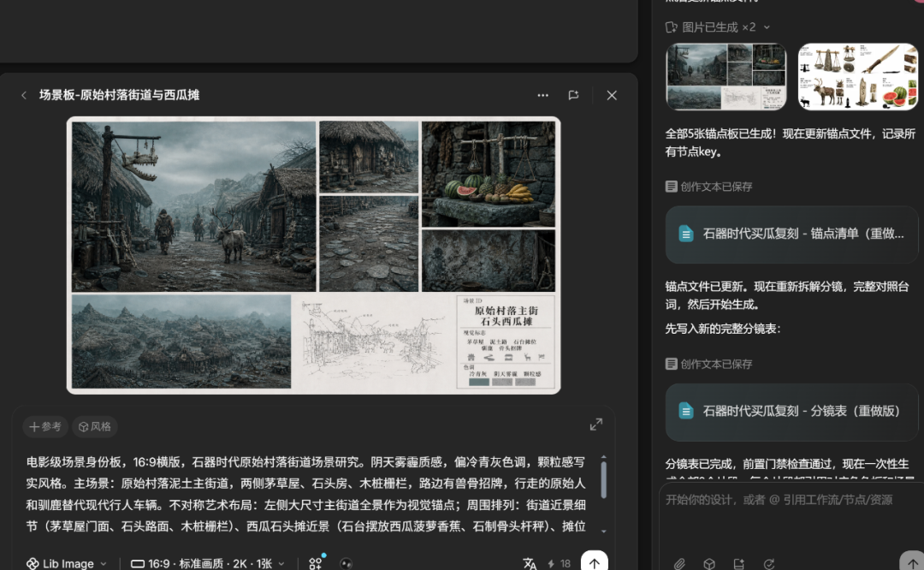Viewport: 924px width, 570px height.
Task: Click the sparkle note icon in chat input
Action: 739,563
